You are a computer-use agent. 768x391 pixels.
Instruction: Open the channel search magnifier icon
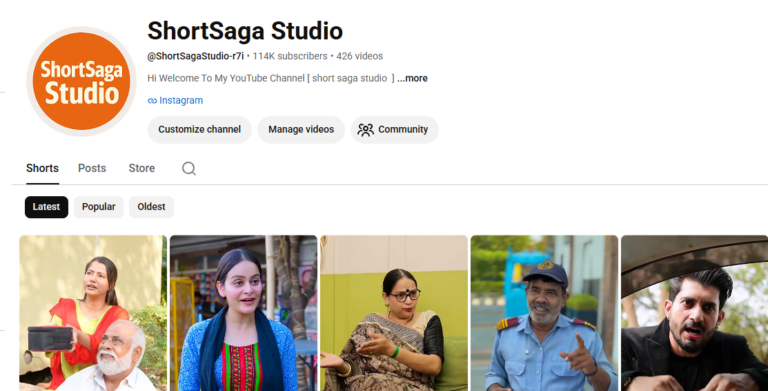pos(189,169)
